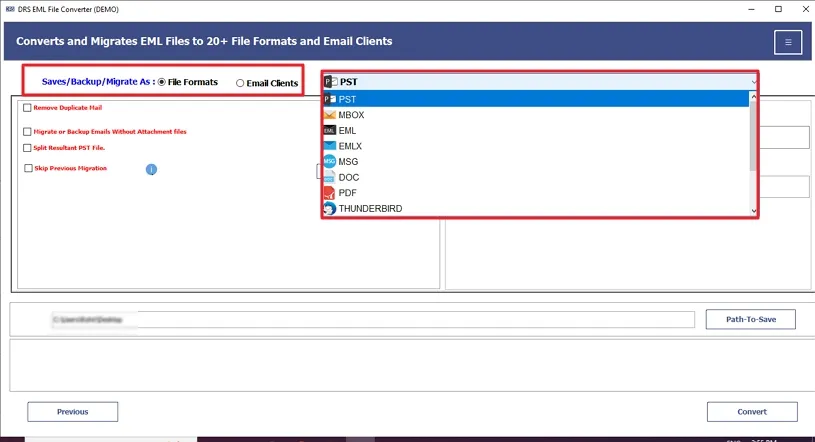The image size is (815, 442).
Task: Click the dropdown list scroll-up arrow
Action: (x=753, y=97)
